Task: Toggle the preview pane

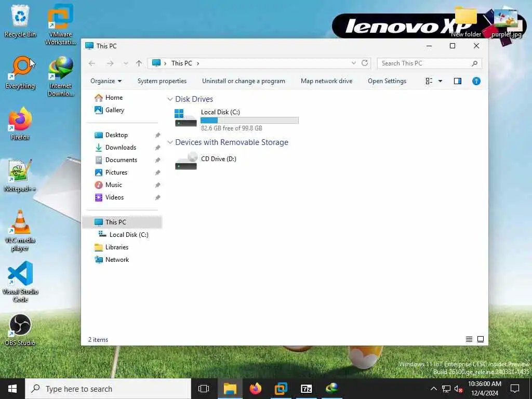Action: tap(457, 81)
